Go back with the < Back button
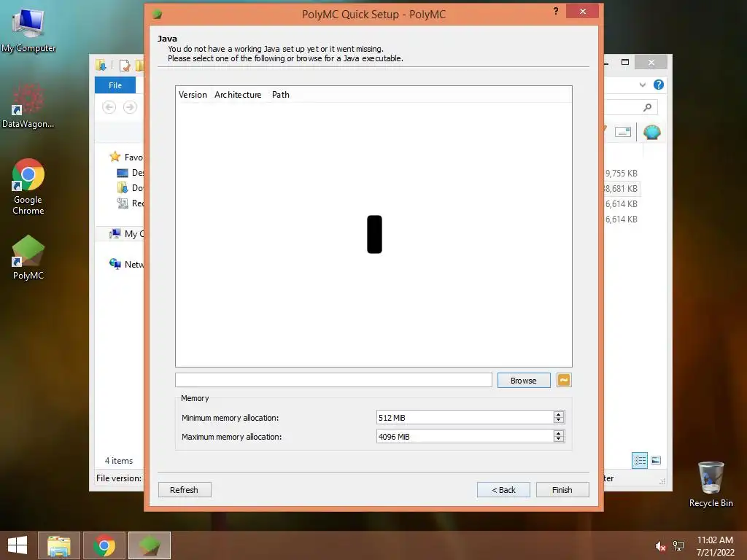The image size is (747, 560). coord(503,489)
